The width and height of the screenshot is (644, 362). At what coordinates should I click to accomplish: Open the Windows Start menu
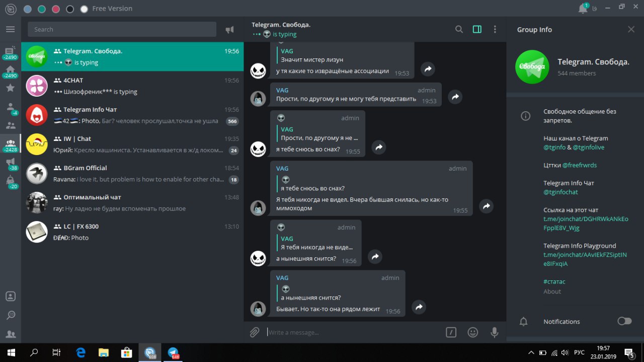(x=11, y=352)
